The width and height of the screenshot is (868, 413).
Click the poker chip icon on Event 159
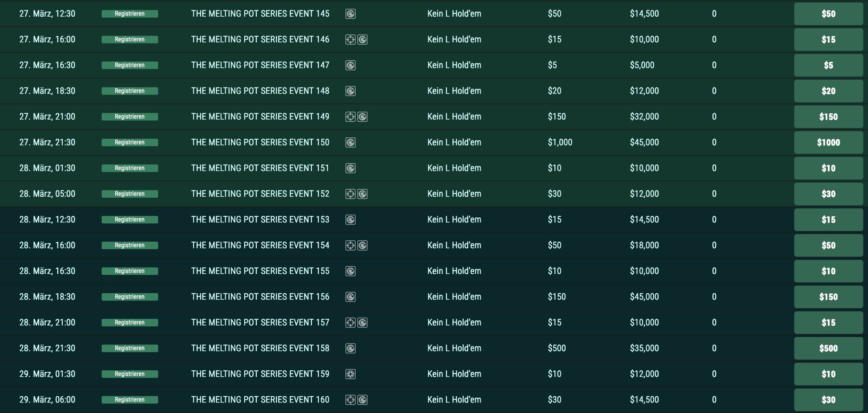coord(350,374)
